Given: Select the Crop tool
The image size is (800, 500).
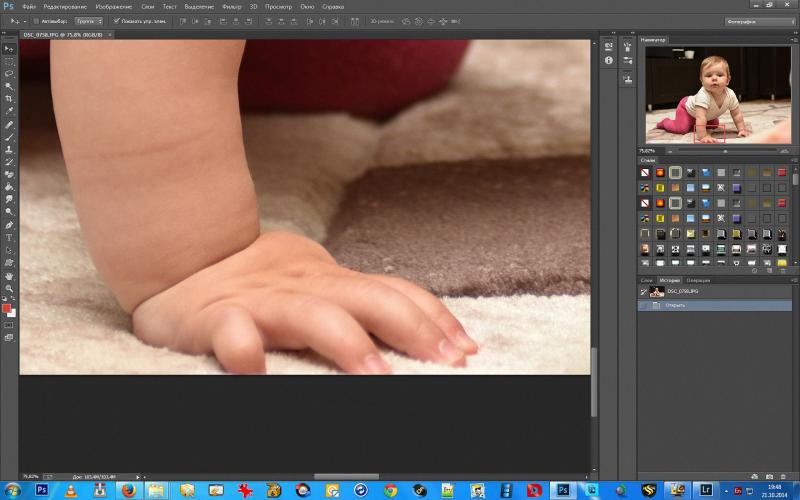Looking at the screenshot, I should 9,98.
